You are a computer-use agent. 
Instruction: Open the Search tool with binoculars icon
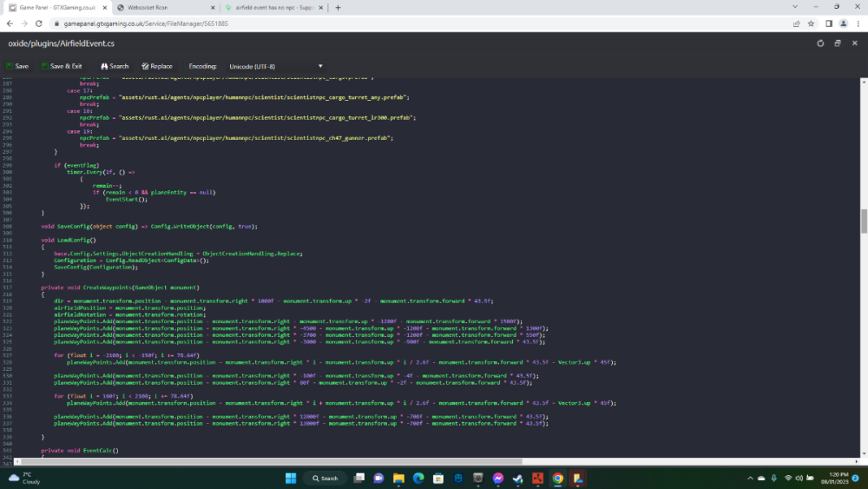[x=114, y=66]
